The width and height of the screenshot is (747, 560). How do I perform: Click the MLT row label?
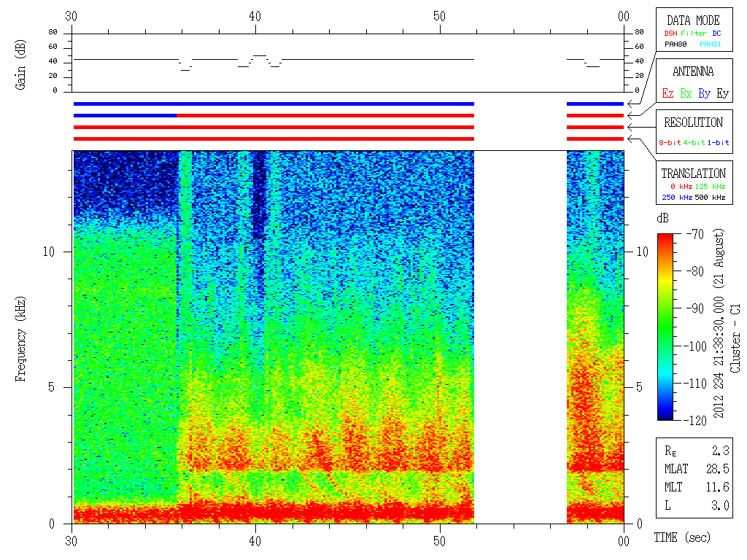(x=673, y=487)
